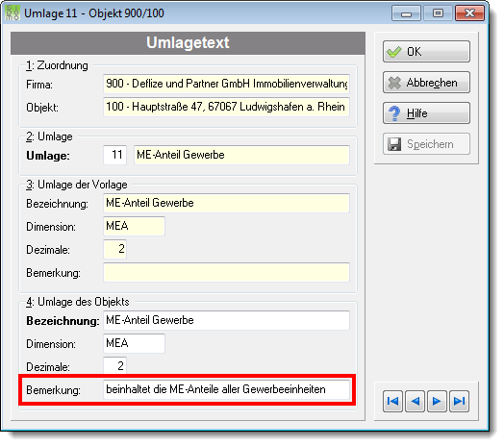504x446 pixels.
Task: Go to previous record arrow
Action: 415,401
